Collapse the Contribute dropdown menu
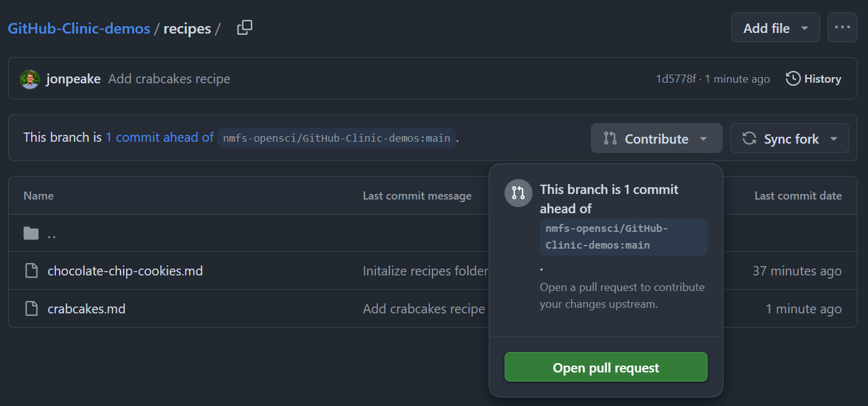This screenshot has width=868, height=406. [x=657, y=138]
